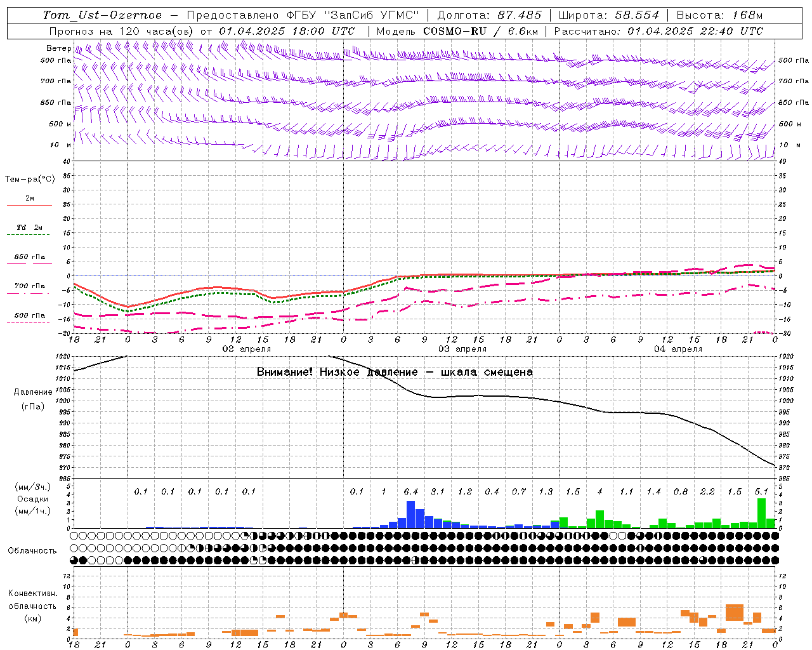Click warning 'Внимание! Низкое давление – шкала смещена'
The height and width of the screenshot is (650, 812).
(x=395, y=372)
